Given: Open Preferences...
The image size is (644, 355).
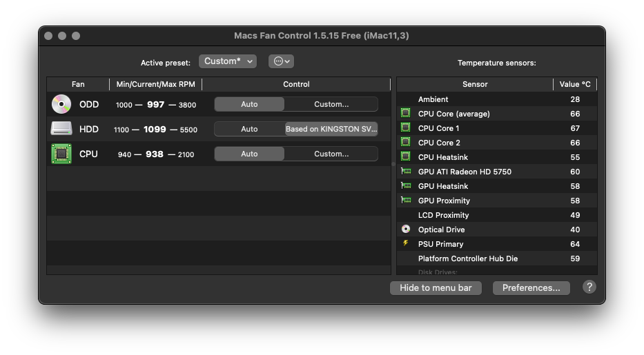Looking at the screenshot, I should pyautogui.click(x=531, y=287).
